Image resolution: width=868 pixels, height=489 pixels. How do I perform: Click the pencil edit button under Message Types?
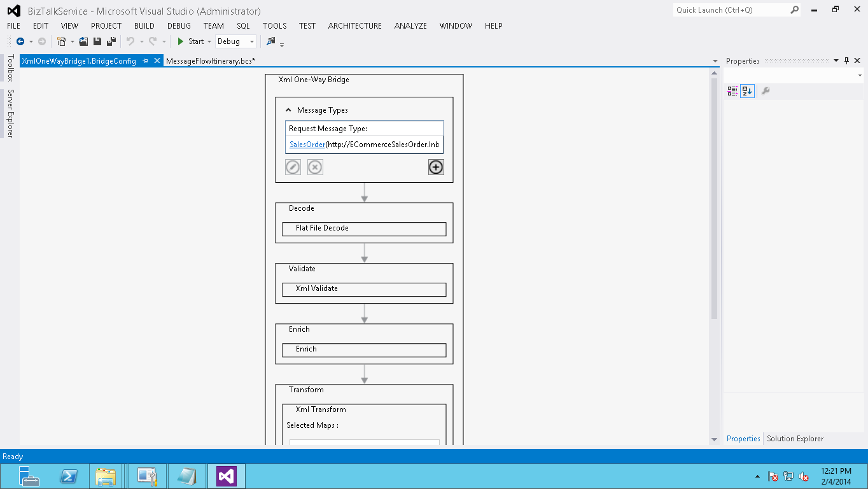click(x=293, y=167)
